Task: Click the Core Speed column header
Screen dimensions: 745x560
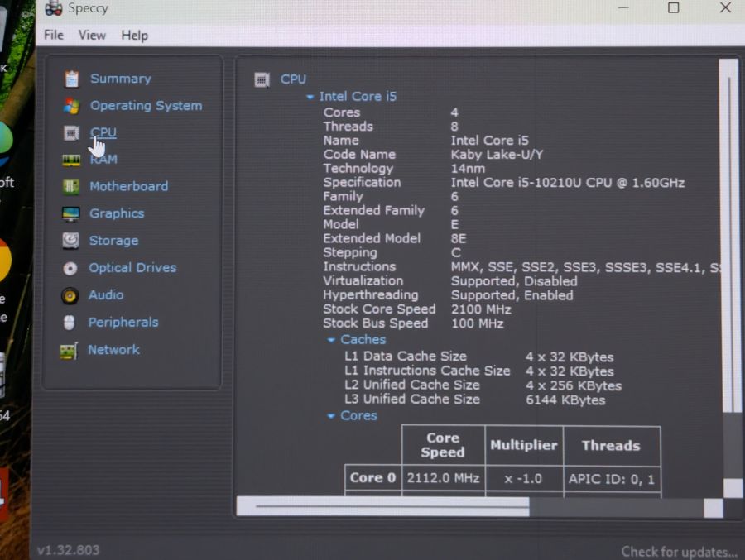Action: tap(443, 445)
